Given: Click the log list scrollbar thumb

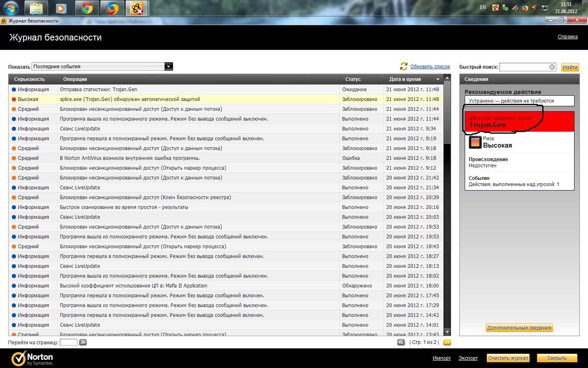Looking at the screenshot, I should tap(447, 113).
